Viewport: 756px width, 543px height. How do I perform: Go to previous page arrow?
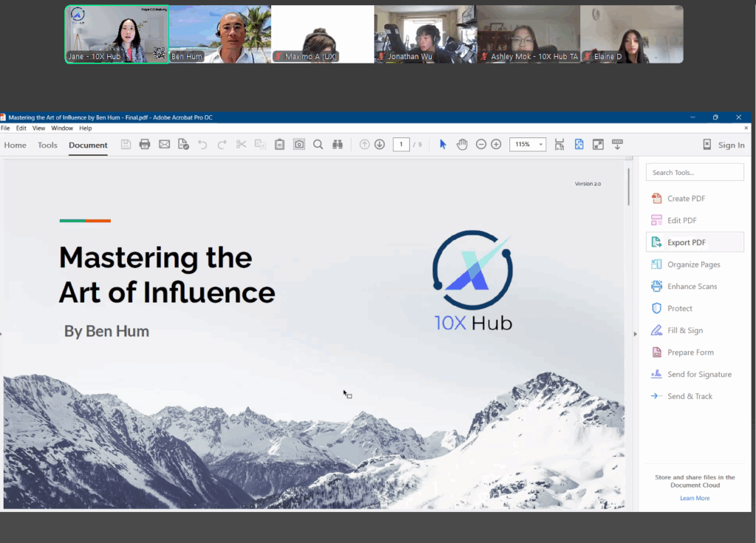click(365, 144)
